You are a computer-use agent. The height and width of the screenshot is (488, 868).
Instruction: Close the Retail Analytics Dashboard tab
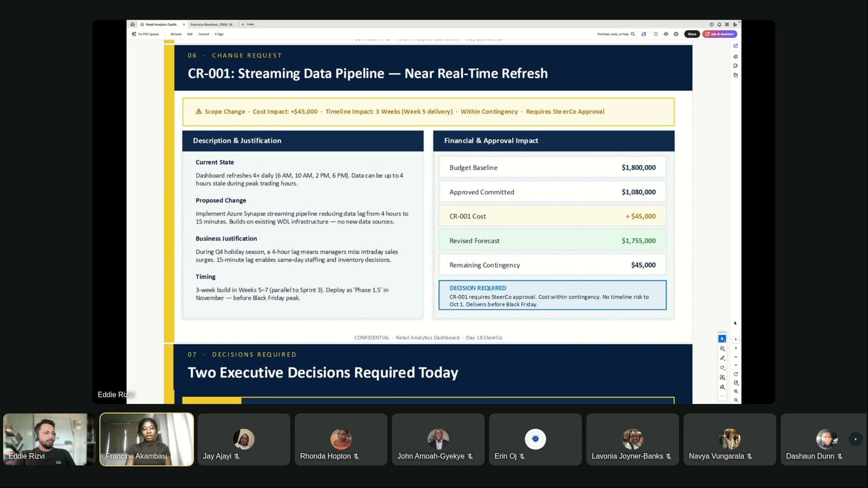pyautogui.click(x=184, y=24)
